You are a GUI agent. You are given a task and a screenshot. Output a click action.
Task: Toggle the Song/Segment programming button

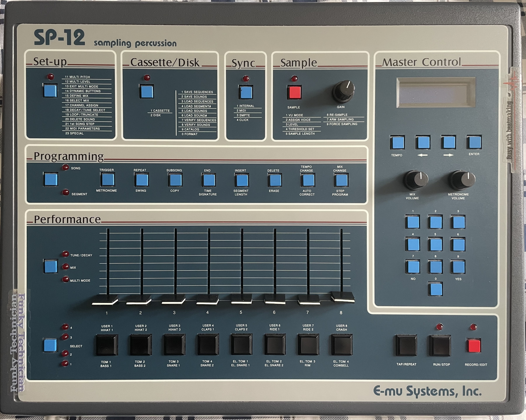[51, 179]
